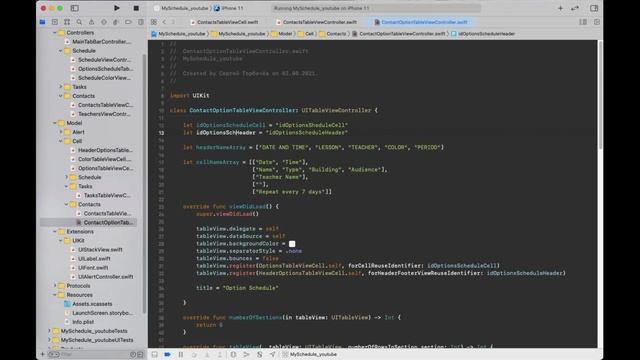Viewport: 640px width, 360px height.
Task: Hide the debug area
Action: tap(155, 354)
